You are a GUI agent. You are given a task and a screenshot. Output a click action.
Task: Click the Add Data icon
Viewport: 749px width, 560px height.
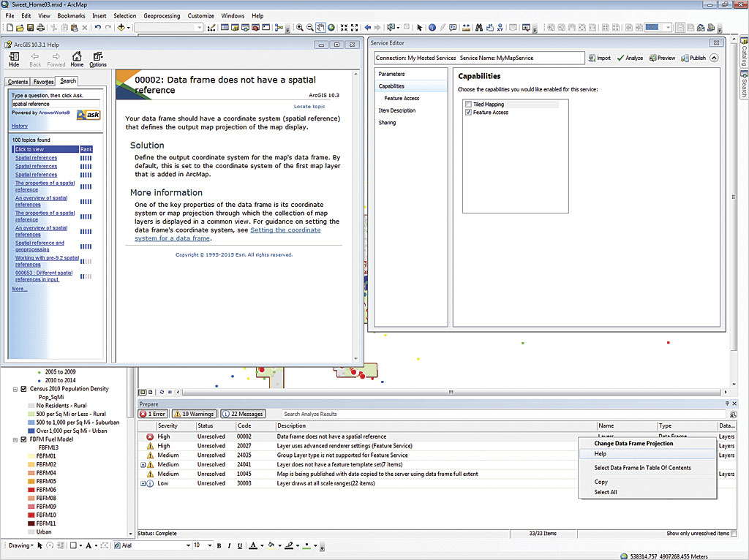tap(121, 28)
